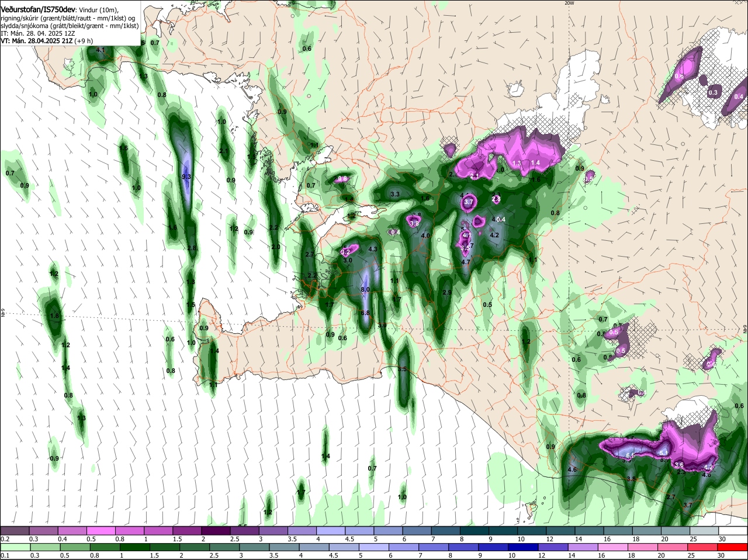The width and height of the screenshot is (748, 560).
Task: Select the dark teal swatch starting at 8, upper legend
Action: 474,531
